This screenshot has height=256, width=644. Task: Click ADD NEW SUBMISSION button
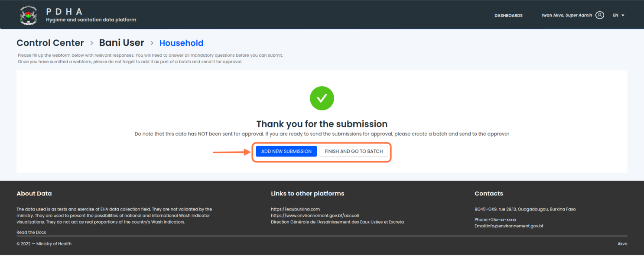pyautogui.click(x=286, y=152)
